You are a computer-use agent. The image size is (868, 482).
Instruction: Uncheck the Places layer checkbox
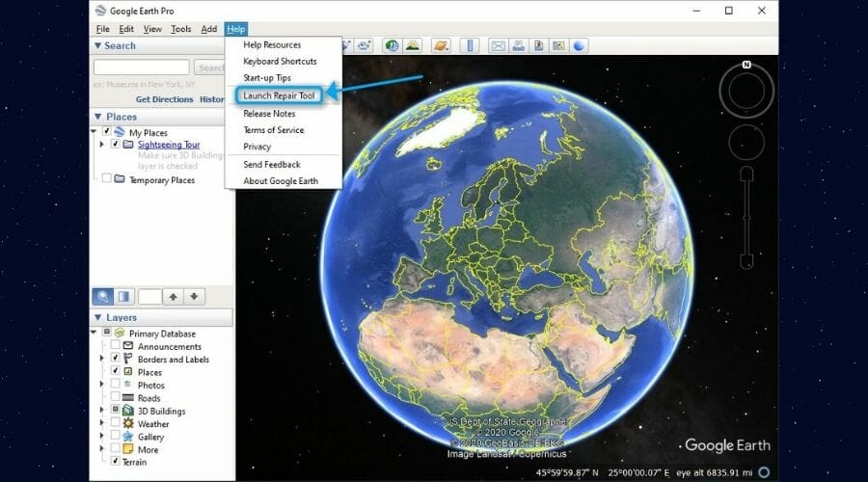click(x=115, y=371)
